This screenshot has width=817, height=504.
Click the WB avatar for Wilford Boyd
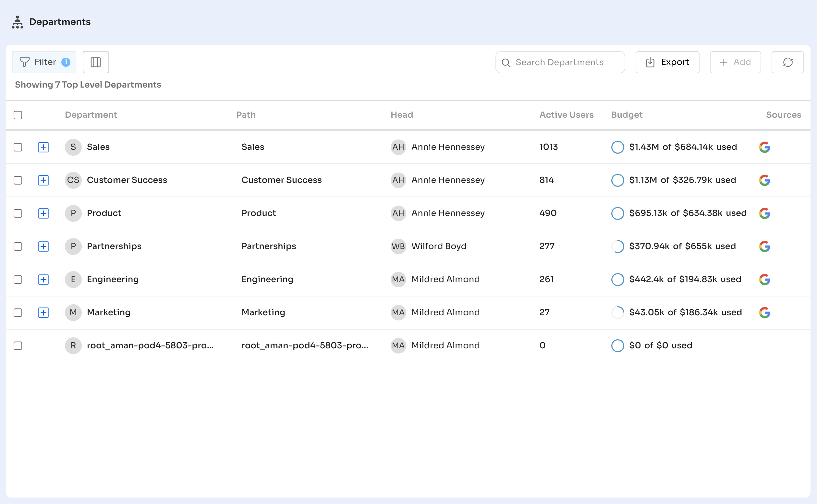[x=398, y=246]
